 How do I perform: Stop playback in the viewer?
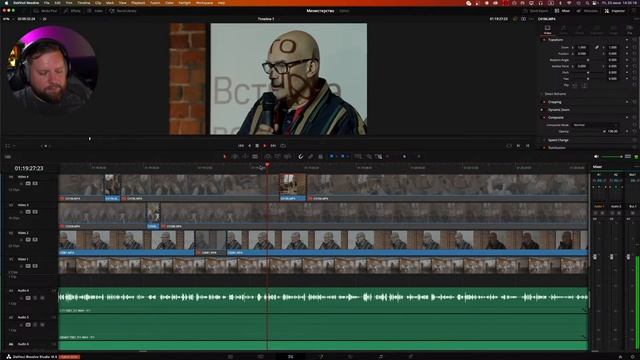point(257,146)
